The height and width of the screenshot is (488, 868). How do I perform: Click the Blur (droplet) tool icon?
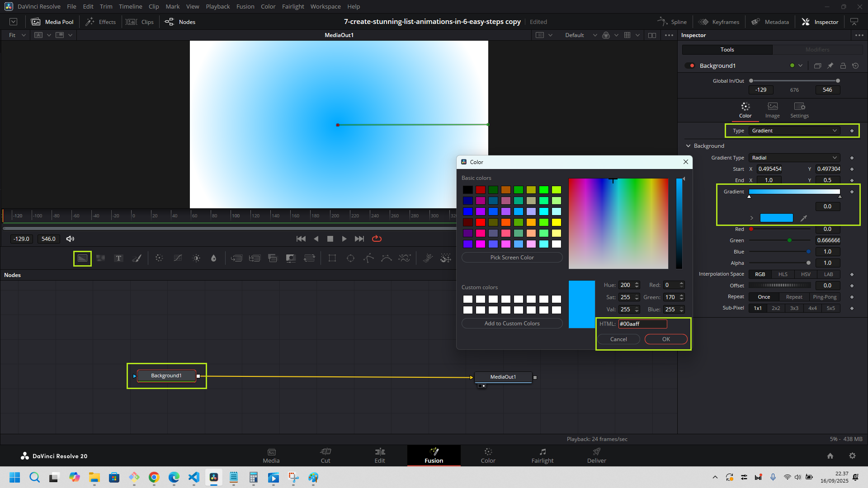214,258
